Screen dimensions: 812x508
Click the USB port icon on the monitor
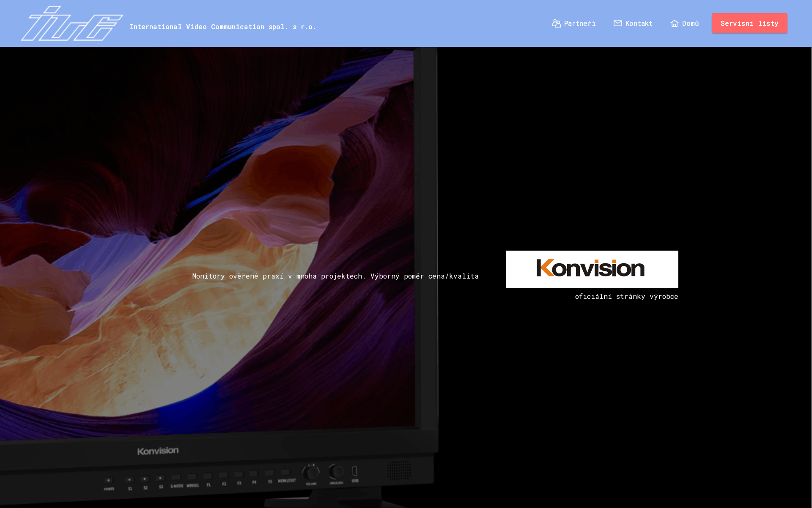(x=354, y=471)
